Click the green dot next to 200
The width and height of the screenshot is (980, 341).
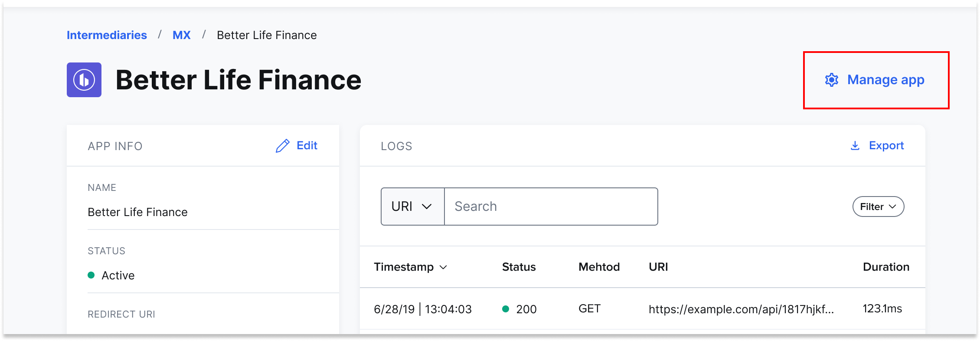[505, 309]
